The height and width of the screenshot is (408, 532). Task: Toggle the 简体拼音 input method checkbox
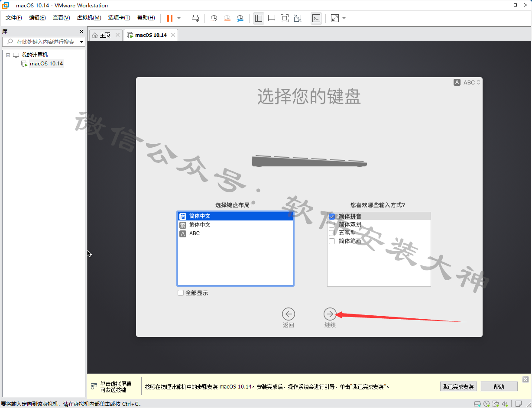[332, 216]
